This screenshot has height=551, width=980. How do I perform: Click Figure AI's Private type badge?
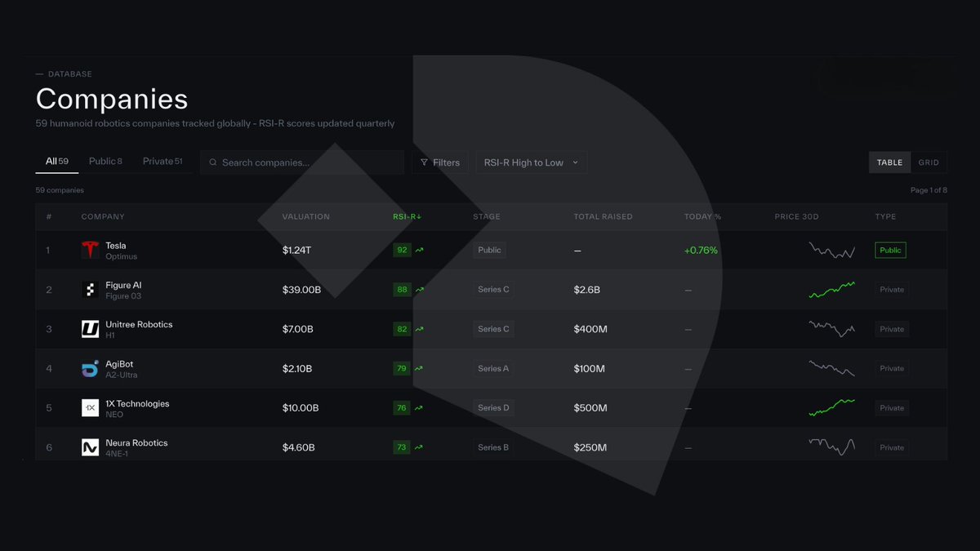tap(892, 290)
